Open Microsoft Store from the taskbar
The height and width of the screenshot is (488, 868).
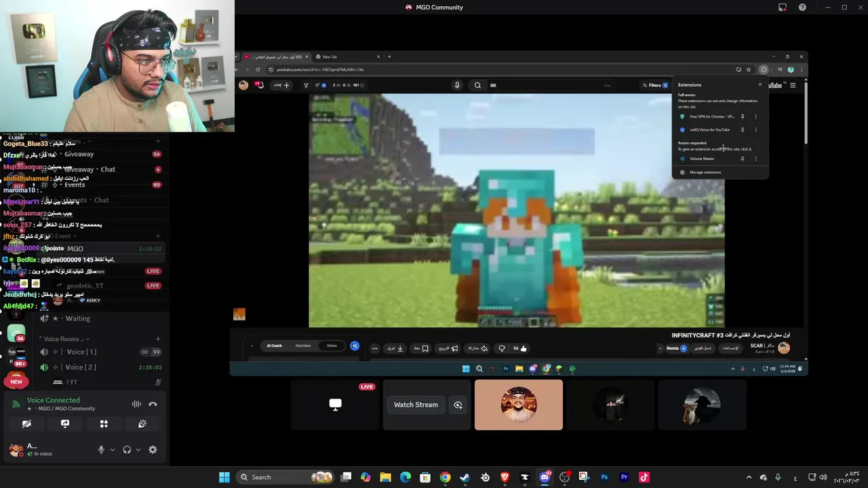[x=425, y=477]
